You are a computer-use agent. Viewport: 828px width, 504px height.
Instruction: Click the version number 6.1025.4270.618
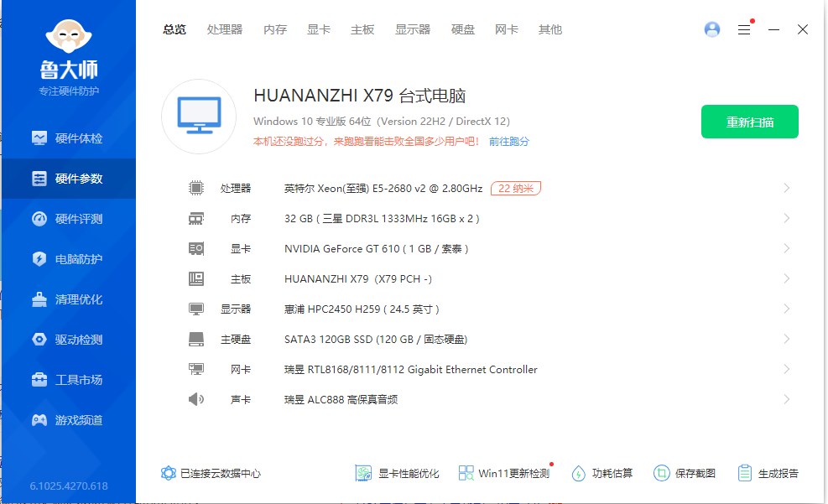coord(69,486)
